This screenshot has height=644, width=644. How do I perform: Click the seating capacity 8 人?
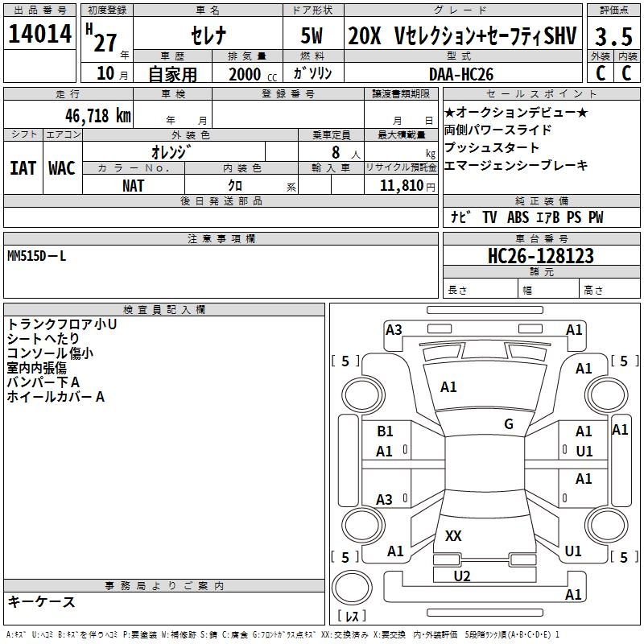click(x=345, y=153)
